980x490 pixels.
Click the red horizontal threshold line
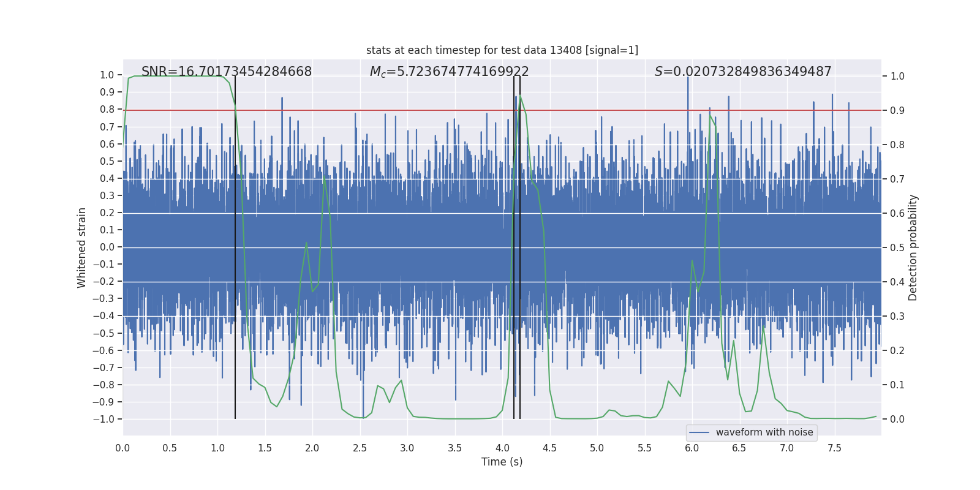(502, 110)
